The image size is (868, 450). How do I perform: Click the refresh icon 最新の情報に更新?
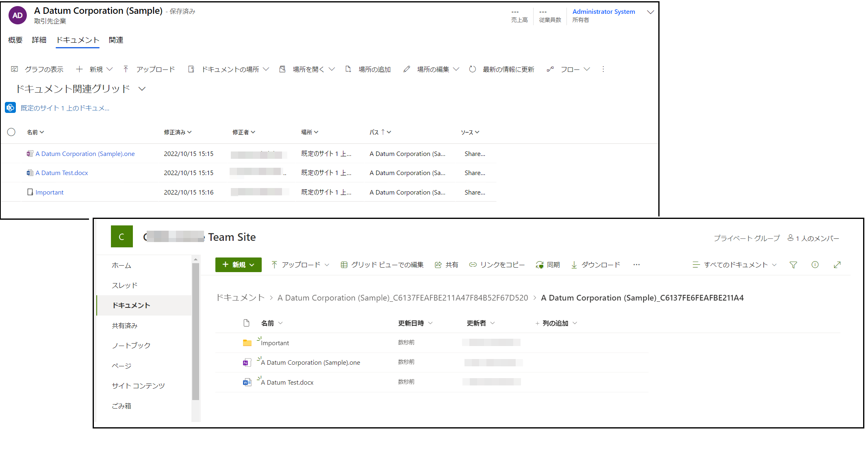pos(472,69)
